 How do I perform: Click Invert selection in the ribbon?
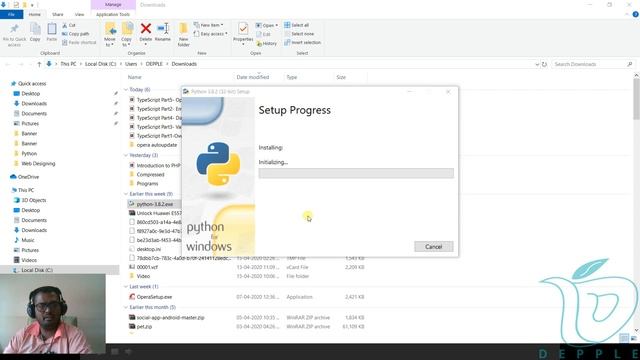[302, 42]
